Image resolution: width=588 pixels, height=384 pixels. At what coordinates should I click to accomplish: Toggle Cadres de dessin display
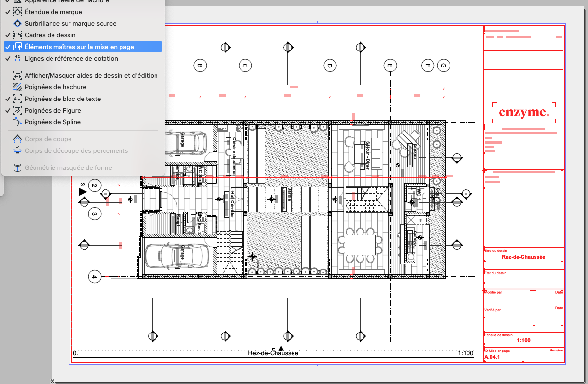click(x=83, y=35)
